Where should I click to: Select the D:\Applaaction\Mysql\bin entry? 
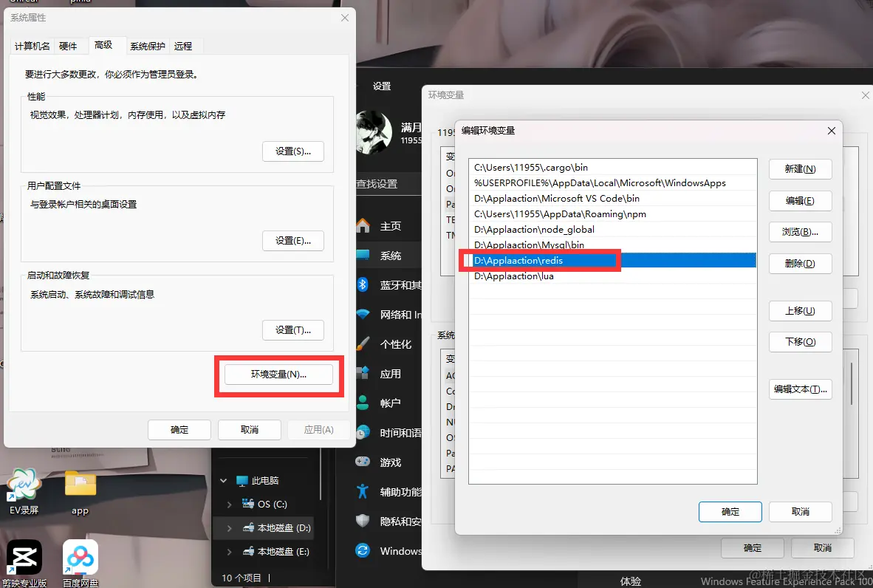pyautogui.click(x=612, y=245)
